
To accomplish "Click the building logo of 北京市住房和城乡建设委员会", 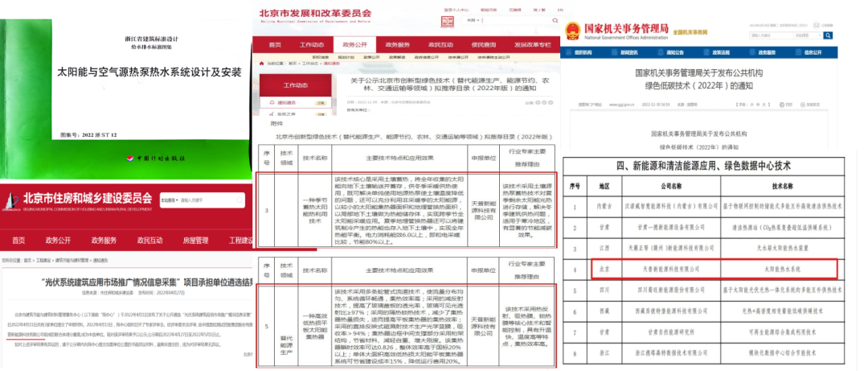I will [x=10, y=201].
